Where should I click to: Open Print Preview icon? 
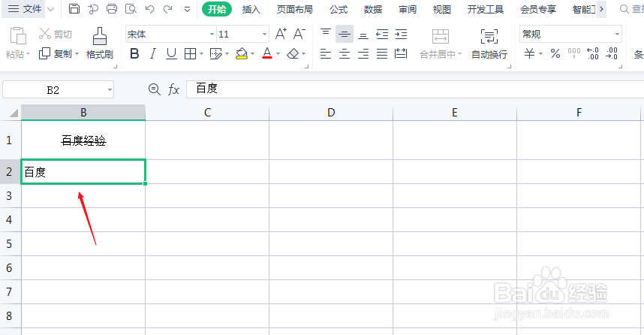point(131,8)
